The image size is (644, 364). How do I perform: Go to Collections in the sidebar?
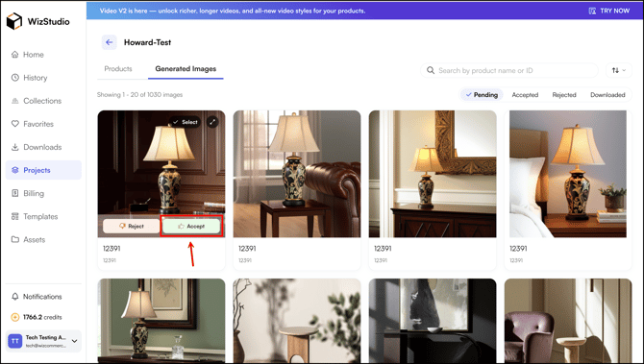click(x=43, y=101)
